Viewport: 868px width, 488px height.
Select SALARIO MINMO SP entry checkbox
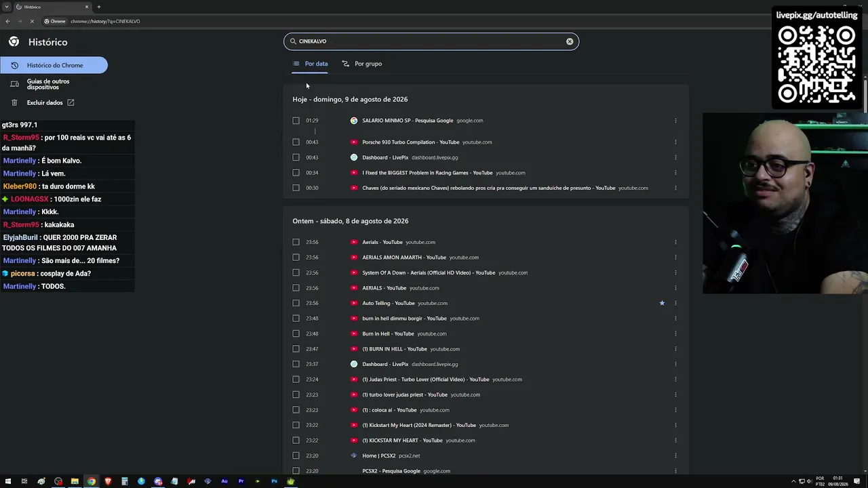tap(296, 121)
